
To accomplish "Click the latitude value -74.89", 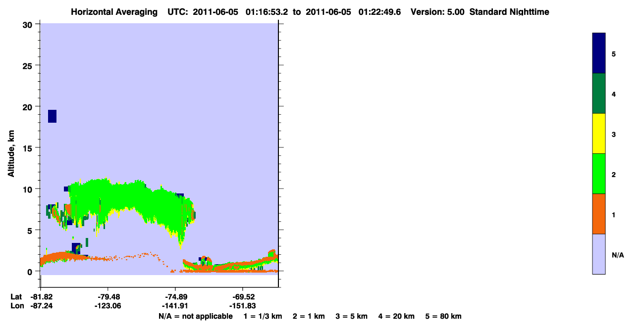I will 175,297.
